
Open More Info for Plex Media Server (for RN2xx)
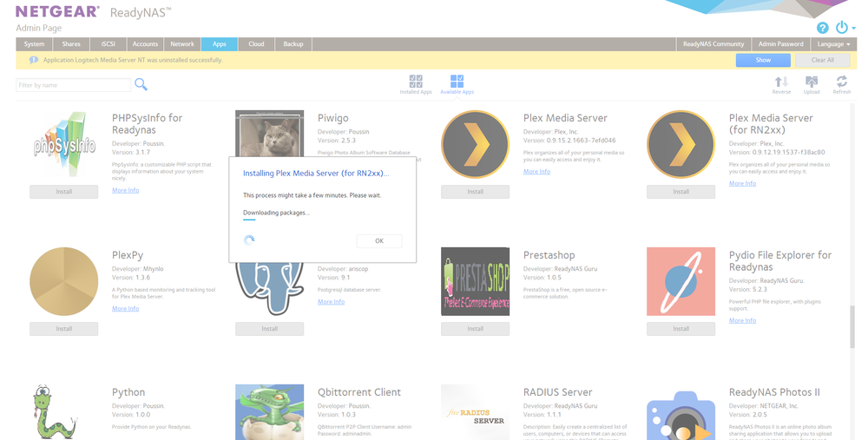pos(742,183)
